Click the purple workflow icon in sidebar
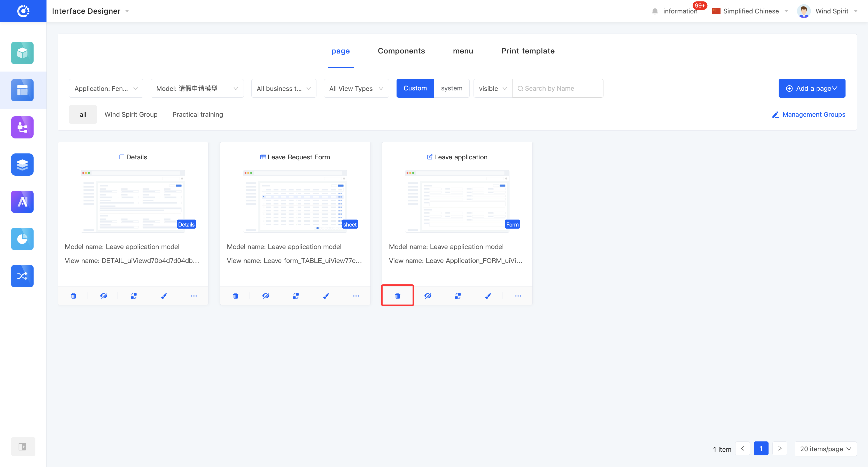The image size is (868, 467). (x=22, y=127)
